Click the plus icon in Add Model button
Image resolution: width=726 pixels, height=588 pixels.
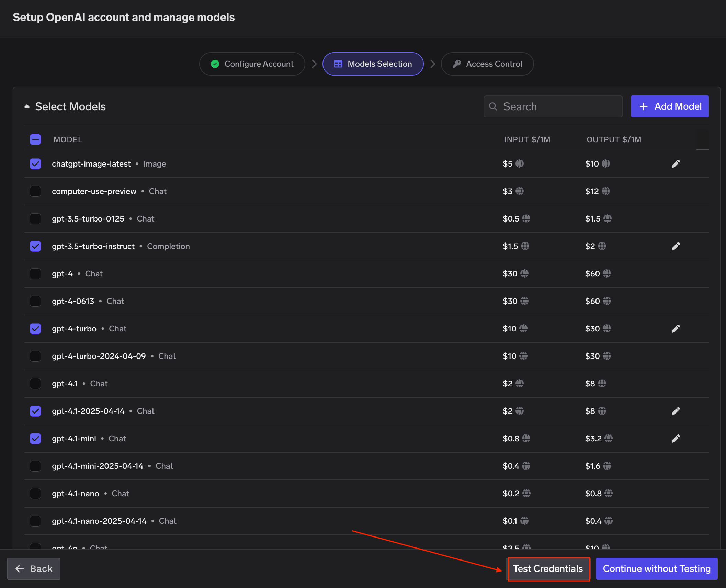click(x=643, y=106)
